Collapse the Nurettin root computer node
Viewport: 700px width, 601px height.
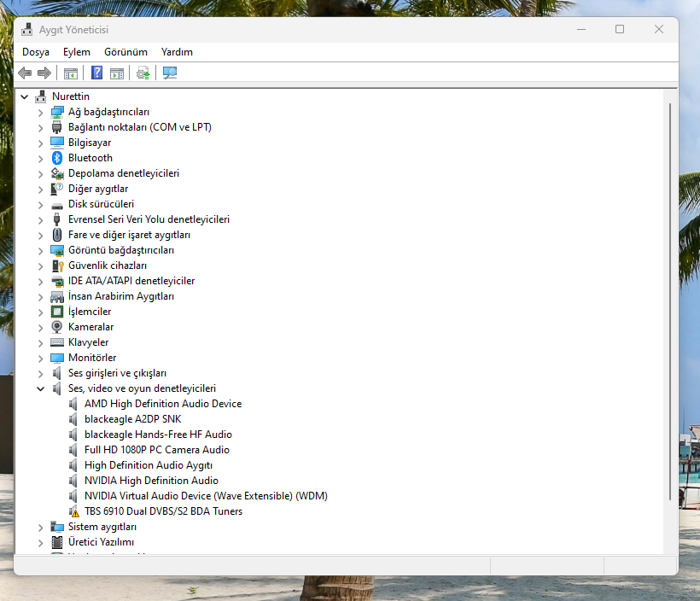[24, 96]
